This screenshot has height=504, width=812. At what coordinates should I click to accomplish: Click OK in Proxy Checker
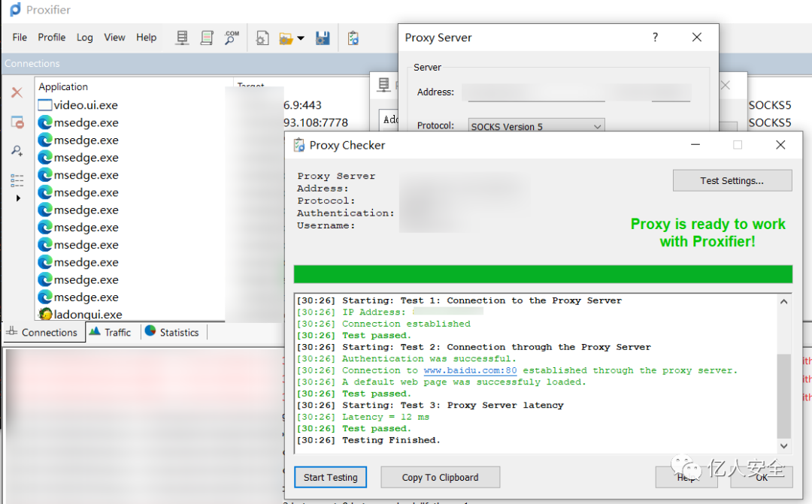[x=761, y=477]
